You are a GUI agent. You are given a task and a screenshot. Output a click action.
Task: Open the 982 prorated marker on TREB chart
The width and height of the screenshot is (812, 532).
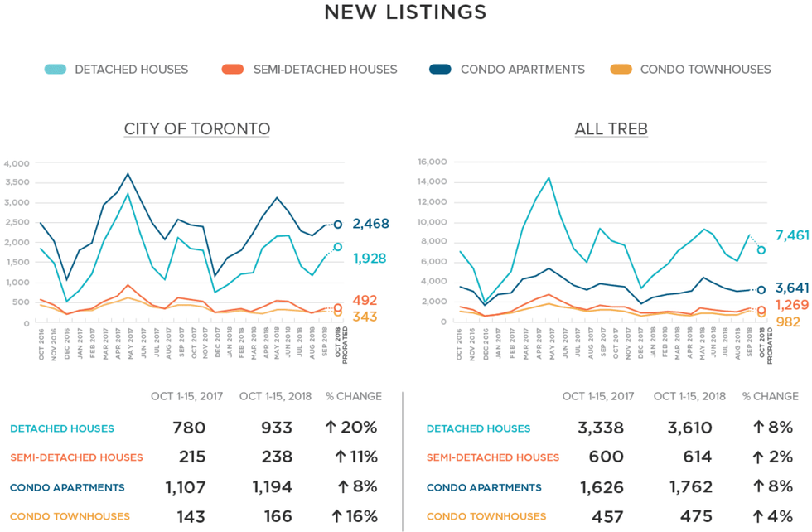(x=761, y=313)
